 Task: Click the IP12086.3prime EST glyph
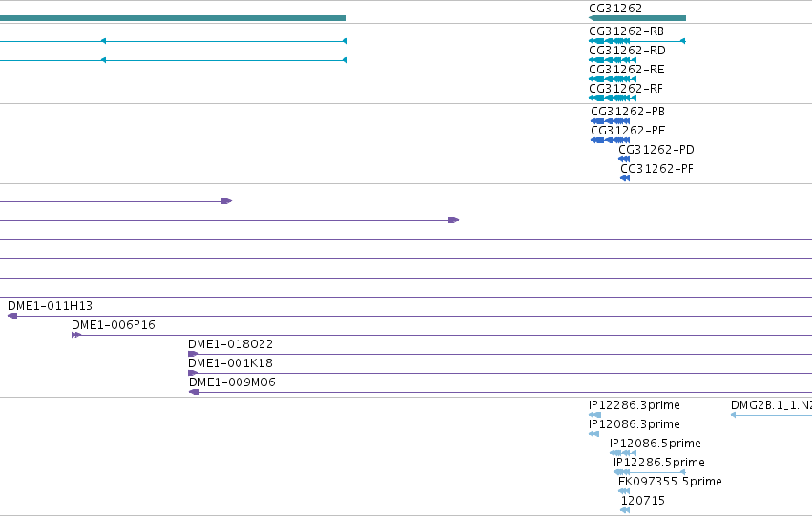coord(594,434)
